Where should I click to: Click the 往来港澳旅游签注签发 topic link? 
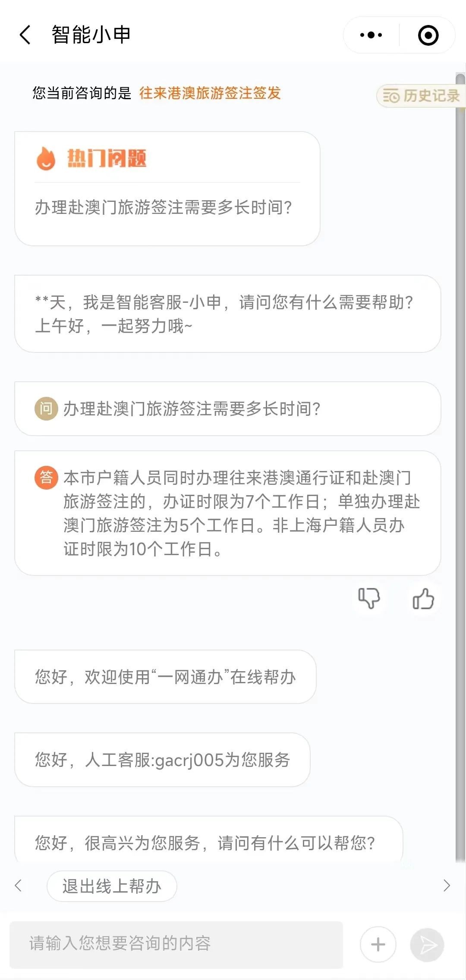210,93
